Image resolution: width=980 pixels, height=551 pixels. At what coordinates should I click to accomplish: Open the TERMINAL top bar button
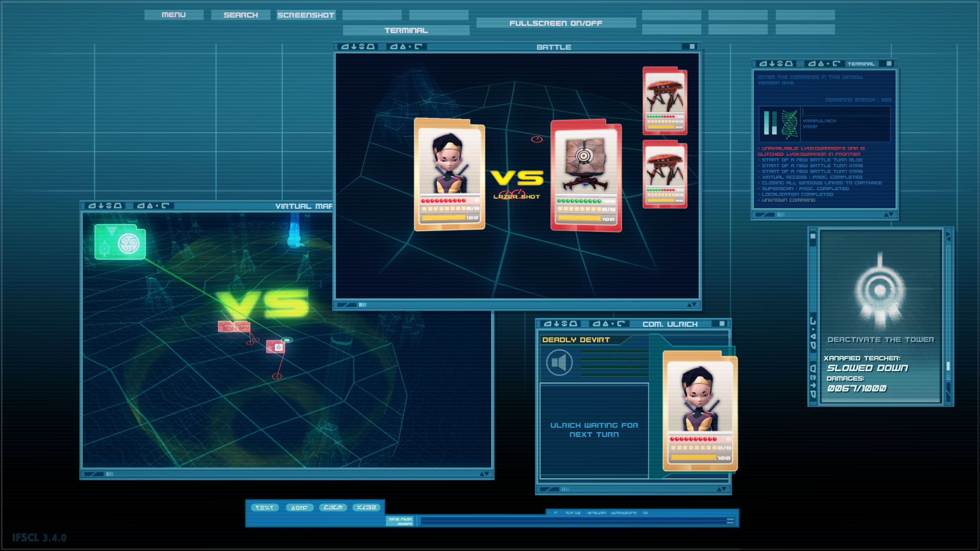pos(406,30)
